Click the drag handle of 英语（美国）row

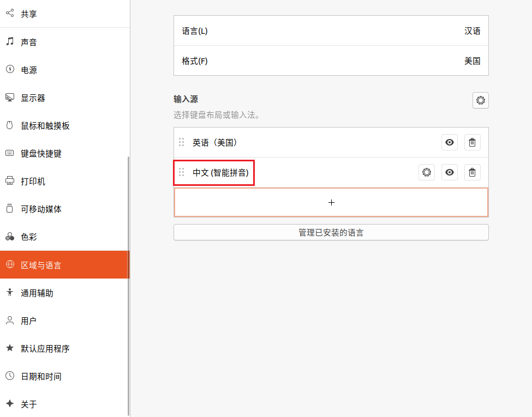(x=182, y=142)
